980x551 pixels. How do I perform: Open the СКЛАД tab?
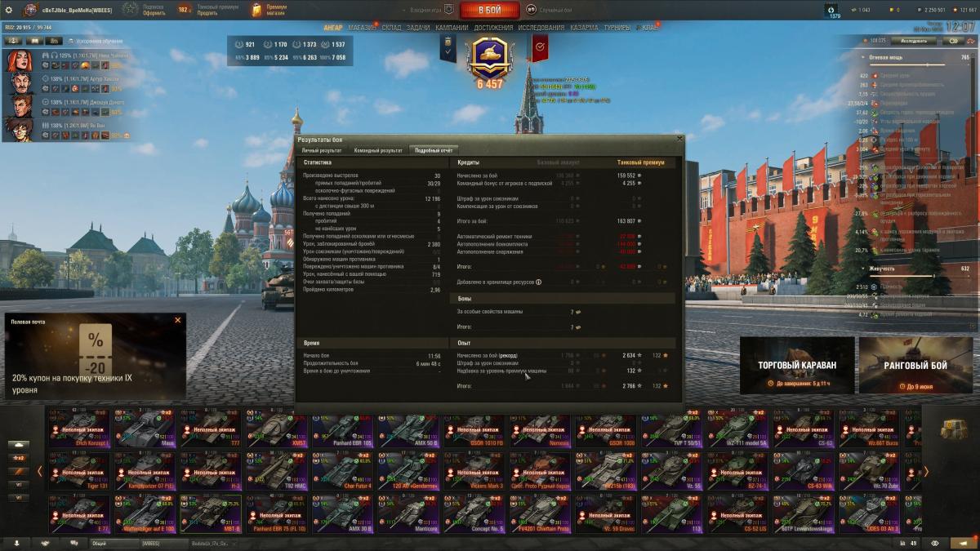[x=391, y=27]
